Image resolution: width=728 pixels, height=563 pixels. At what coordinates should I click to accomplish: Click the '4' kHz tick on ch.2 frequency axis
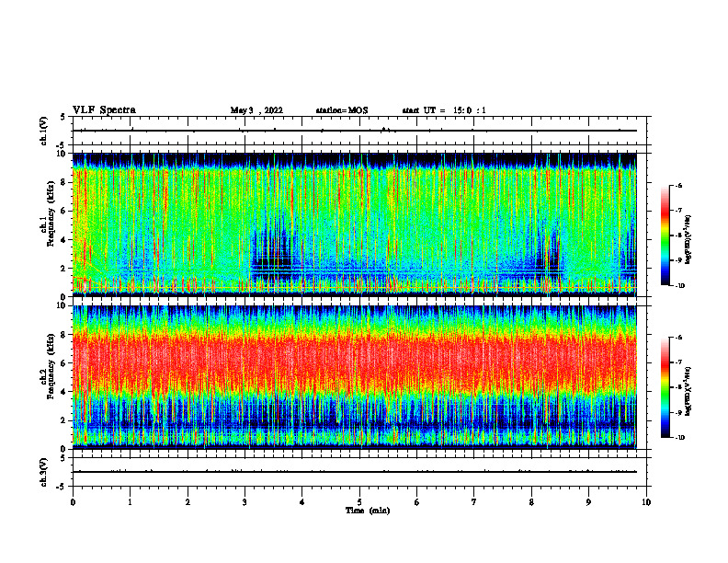pyautogui.click(x=64, y=392)
